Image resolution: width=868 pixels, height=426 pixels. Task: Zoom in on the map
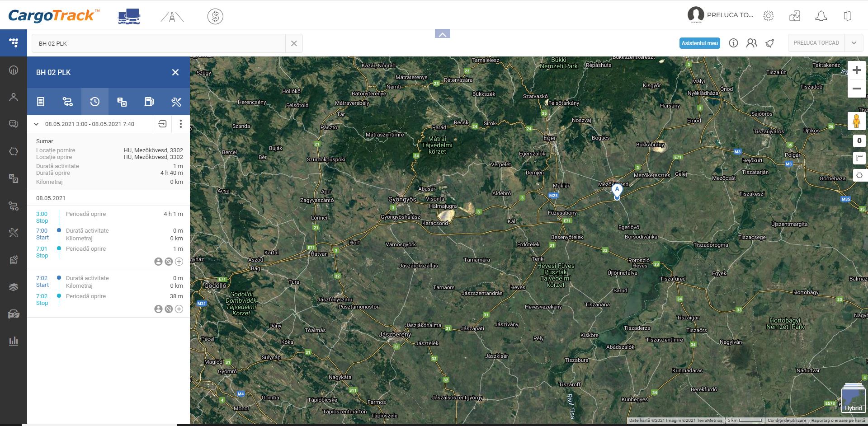coord(856,70)
